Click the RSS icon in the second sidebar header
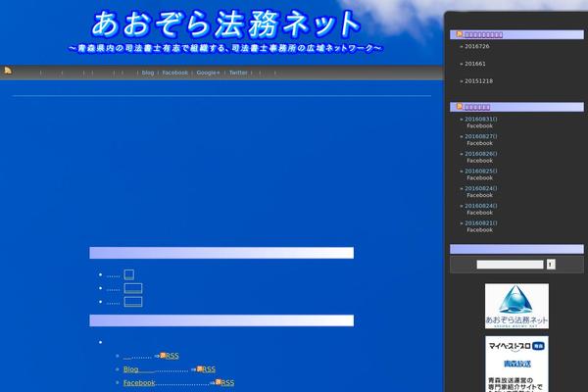 pyautogui.click(x=460, y=107)
